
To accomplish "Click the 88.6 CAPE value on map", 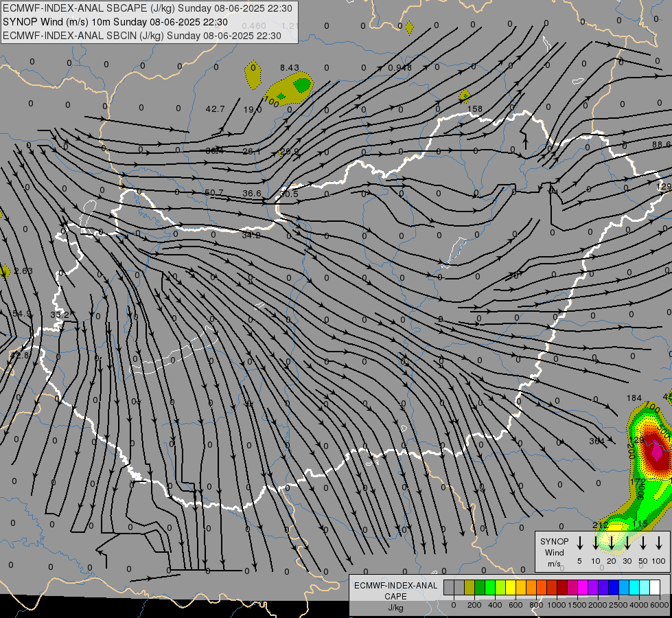I will [x=662, y=145].
